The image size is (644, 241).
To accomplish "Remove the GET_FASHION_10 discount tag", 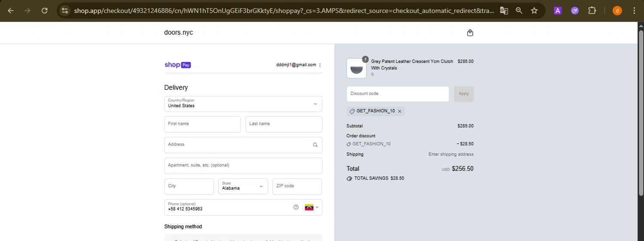I will click(400, 111).
